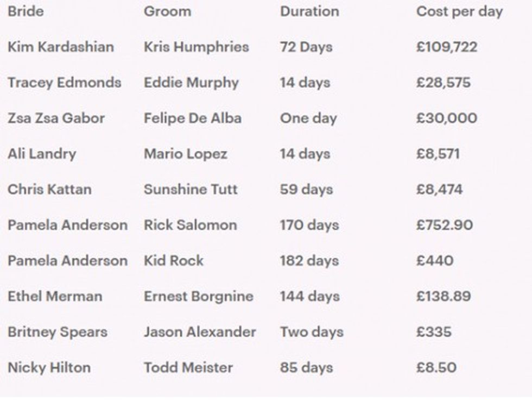
Task: Click the Eddie Murphy groom cell
Action: pyautogui.click(x=191, y=83)
